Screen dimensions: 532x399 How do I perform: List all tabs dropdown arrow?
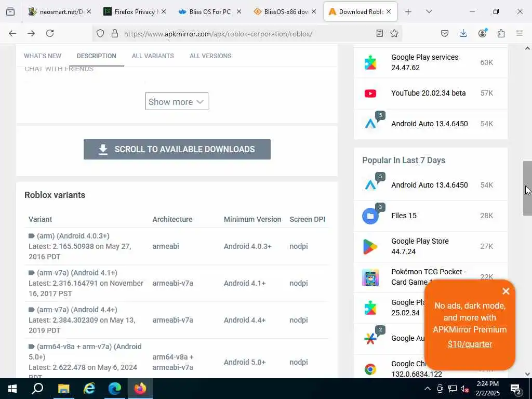click(429, 11)
